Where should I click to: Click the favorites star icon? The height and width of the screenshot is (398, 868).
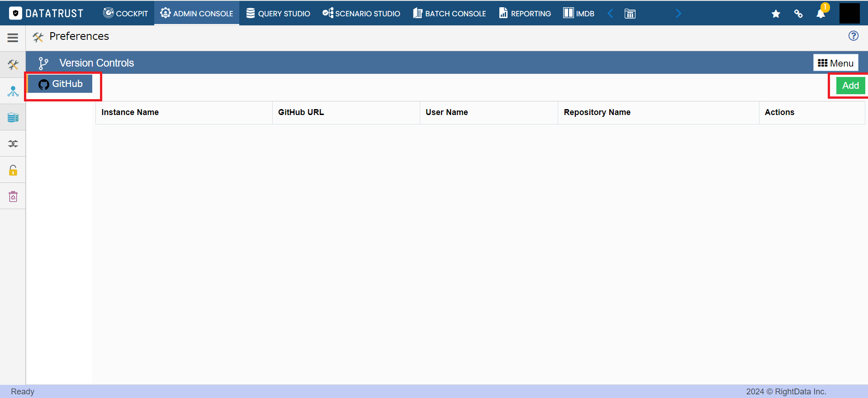pos(776,14)
